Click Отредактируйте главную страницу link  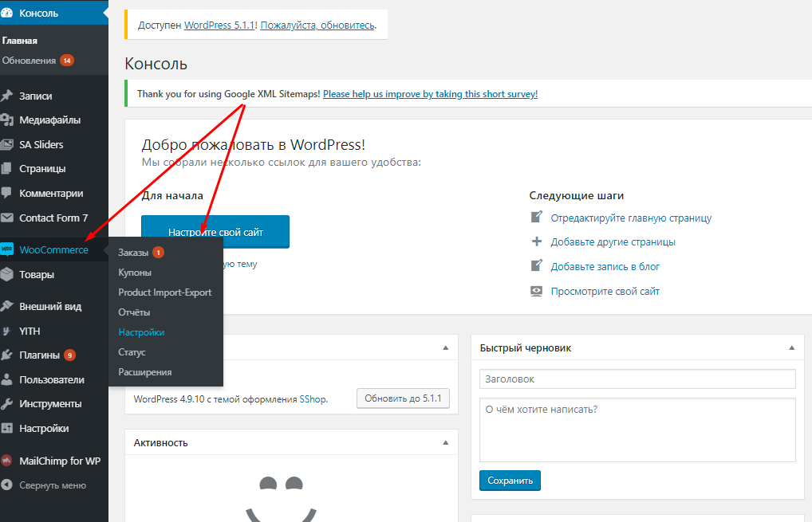(x=631, y=218)
